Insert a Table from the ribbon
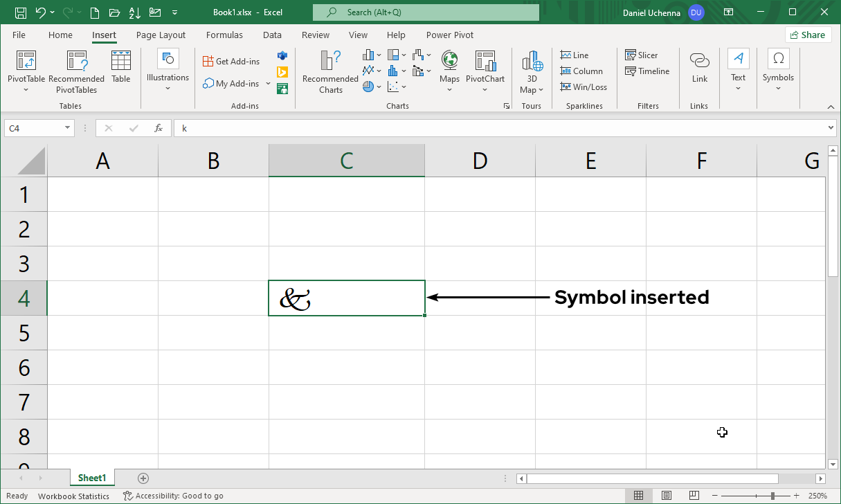The image size is (841, 504). pyautogui.click(x=121, y=66)
